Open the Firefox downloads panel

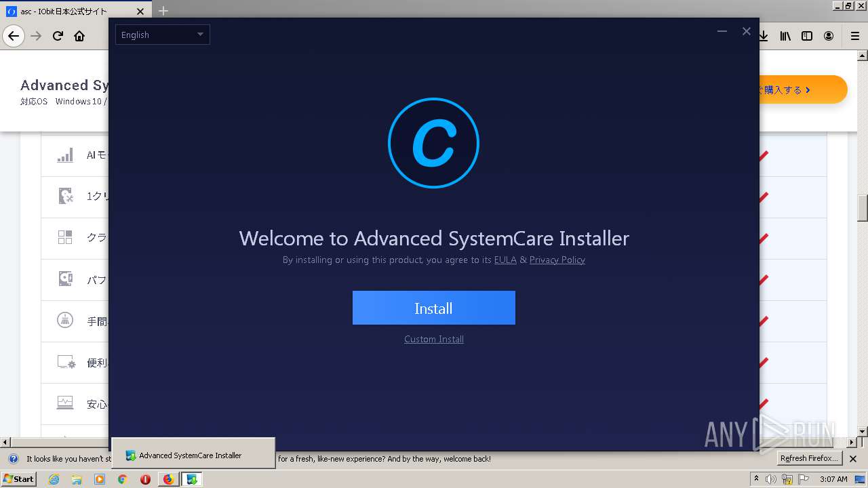(764, 36)
